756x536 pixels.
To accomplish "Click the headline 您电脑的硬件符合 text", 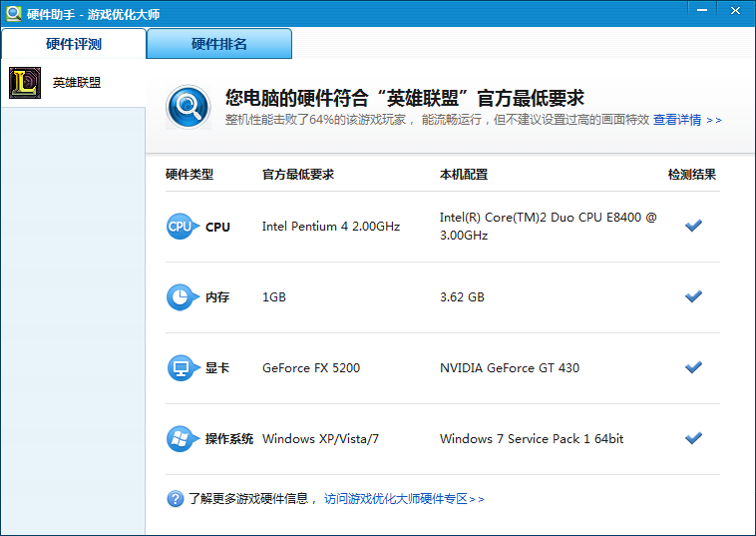I will point(405,98).
